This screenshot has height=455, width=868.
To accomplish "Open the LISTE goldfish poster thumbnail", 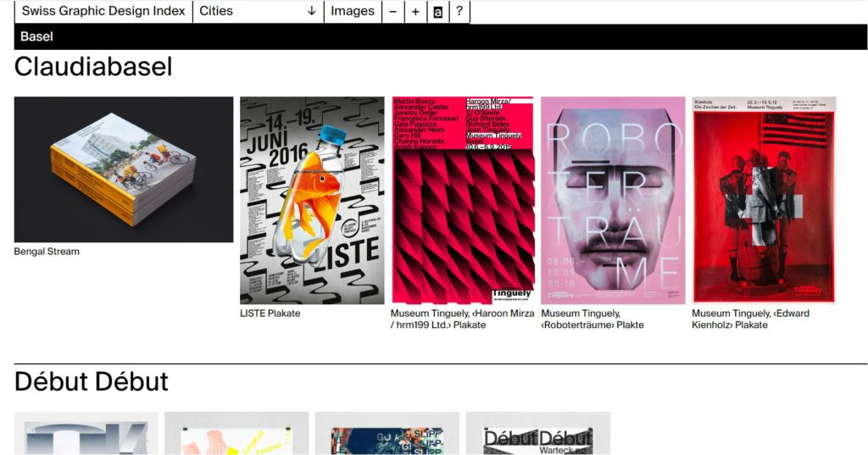I will click(x=312, y=200).
